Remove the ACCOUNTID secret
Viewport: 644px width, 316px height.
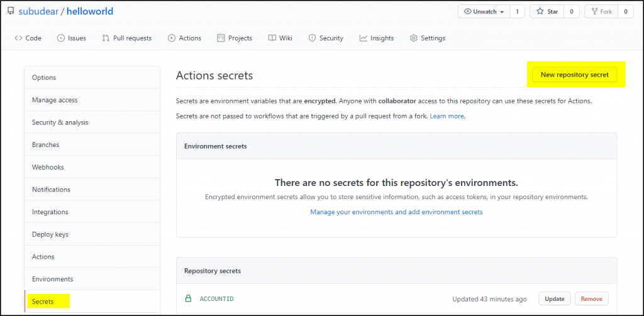(x=591, y=299)
